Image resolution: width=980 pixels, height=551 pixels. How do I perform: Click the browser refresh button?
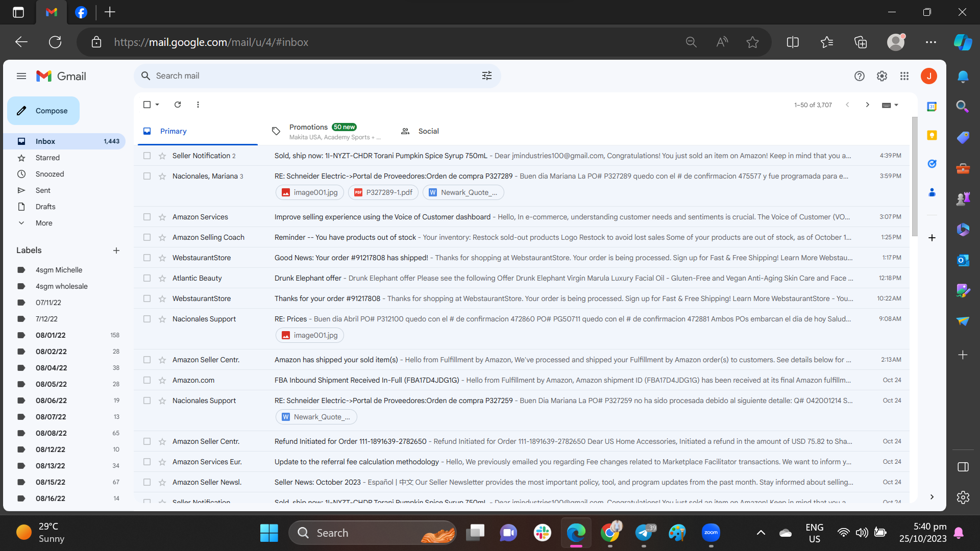[55, 42]
